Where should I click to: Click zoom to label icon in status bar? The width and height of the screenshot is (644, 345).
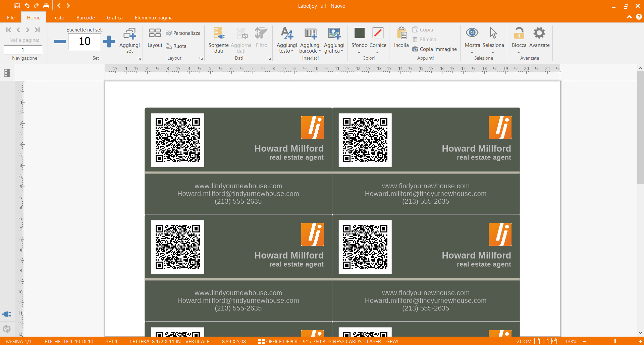tap(554, 341)
